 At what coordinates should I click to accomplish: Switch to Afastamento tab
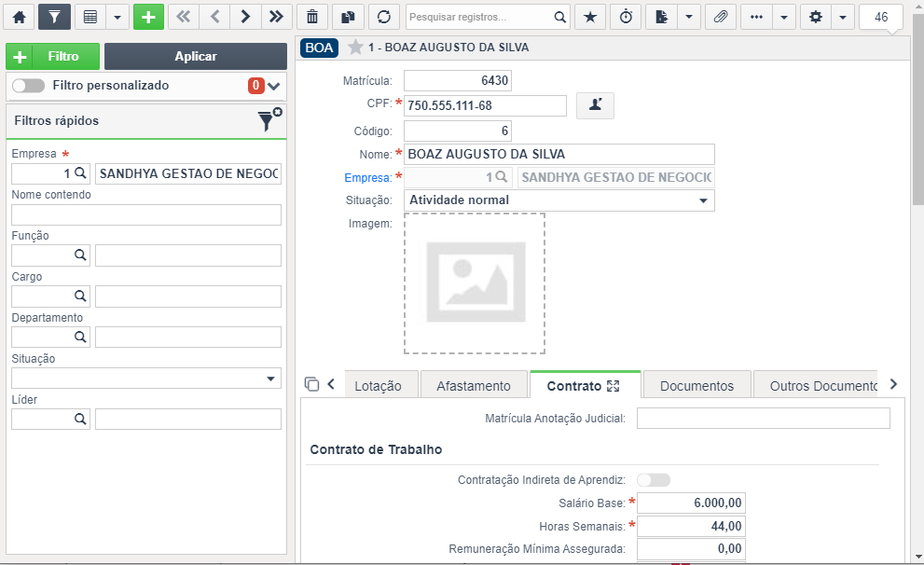[x=474, y=386]
